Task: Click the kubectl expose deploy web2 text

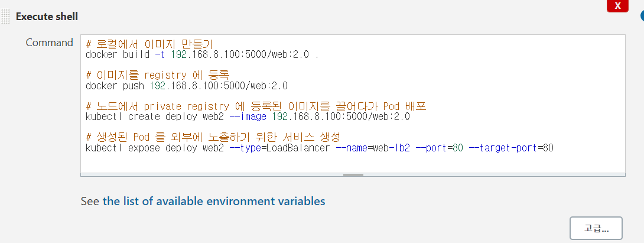Action: tap(154, 148)
